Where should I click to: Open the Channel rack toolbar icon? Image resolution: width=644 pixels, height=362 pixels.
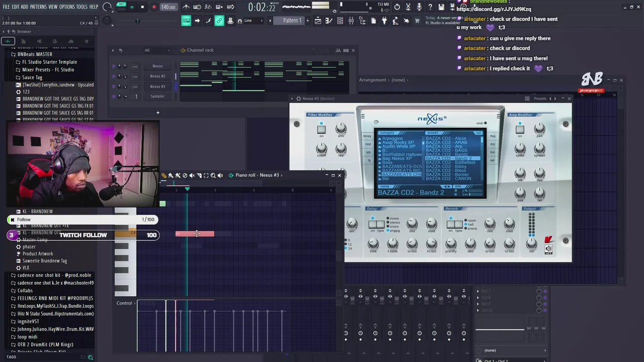pyautogui.click(x=340, y=21)
